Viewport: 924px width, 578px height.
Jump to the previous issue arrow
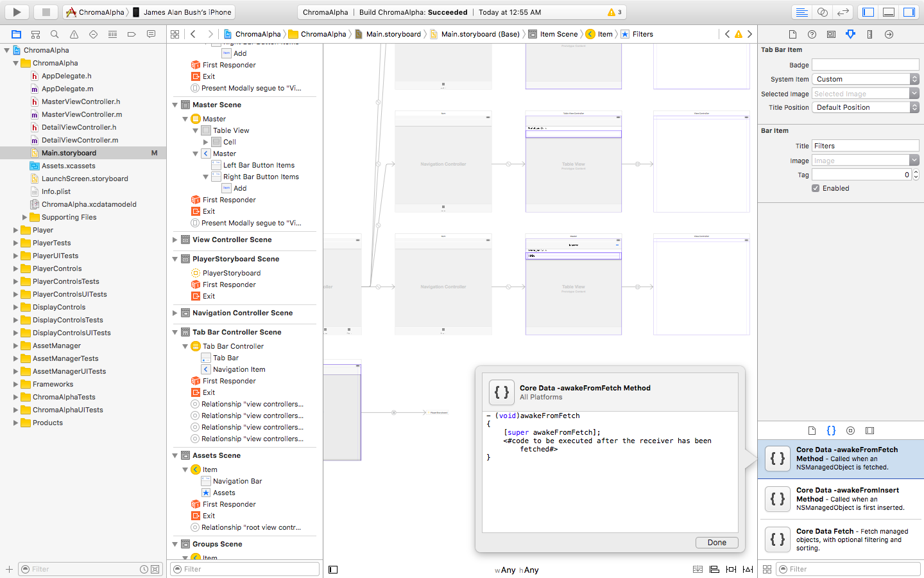(727, 34)
